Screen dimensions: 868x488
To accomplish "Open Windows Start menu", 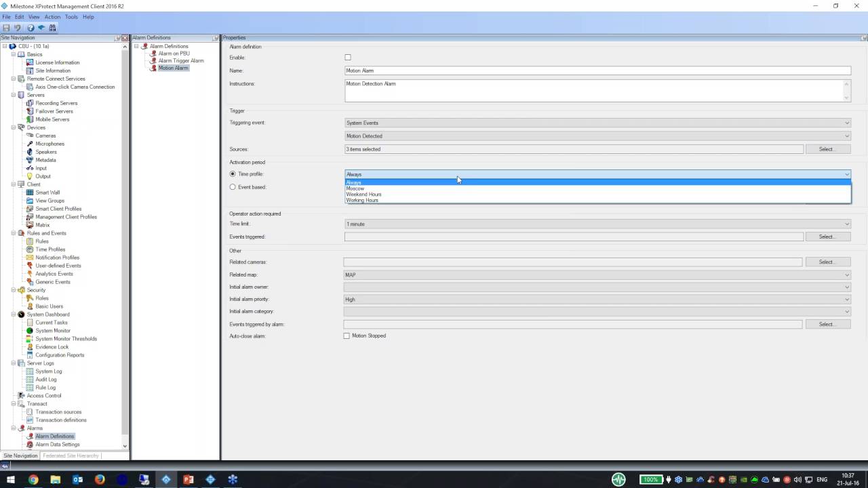I will (11, 479).
